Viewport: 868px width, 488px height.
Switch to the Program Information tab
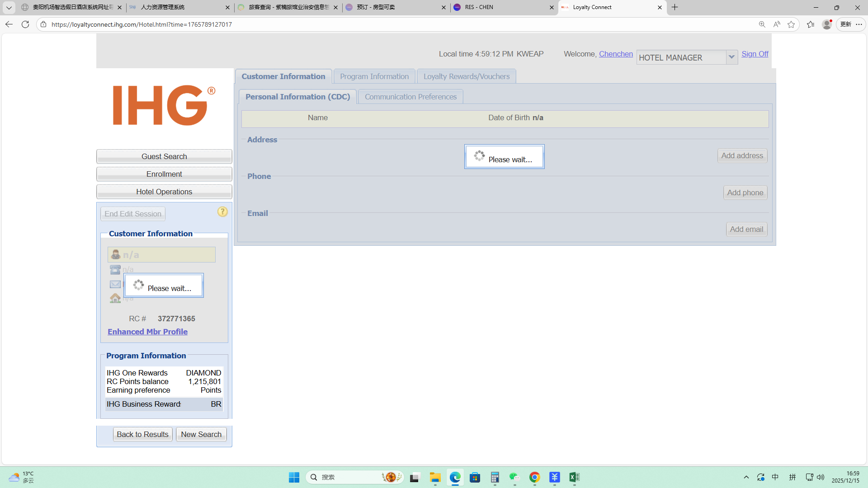[x=374, y=76]
